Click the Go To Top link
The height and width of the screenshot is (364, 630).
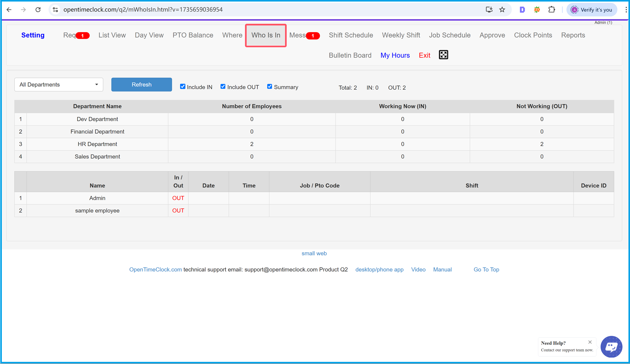(486, 270)
